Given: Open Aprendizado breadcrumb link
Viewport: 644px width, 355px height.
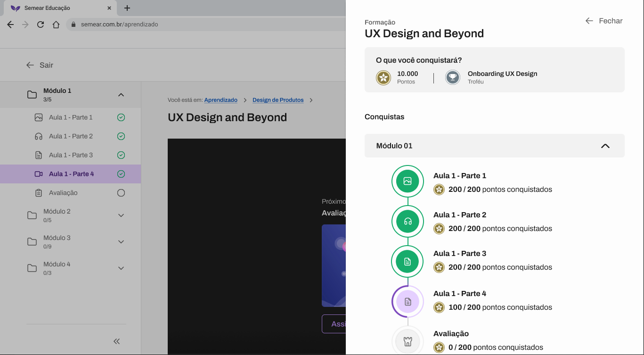Looking at the screenshot, I should tap(220, 100).
